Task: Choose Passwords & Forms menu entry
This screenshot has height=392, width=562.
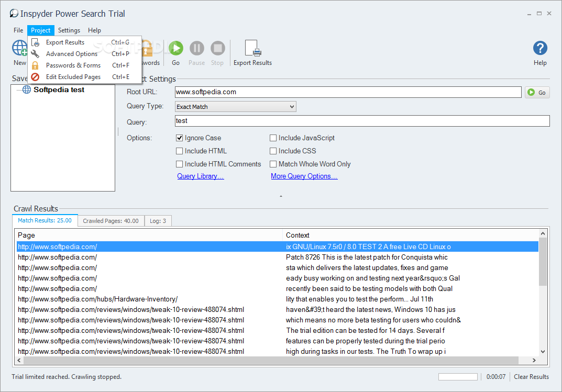Action: [x=84, y=65]
